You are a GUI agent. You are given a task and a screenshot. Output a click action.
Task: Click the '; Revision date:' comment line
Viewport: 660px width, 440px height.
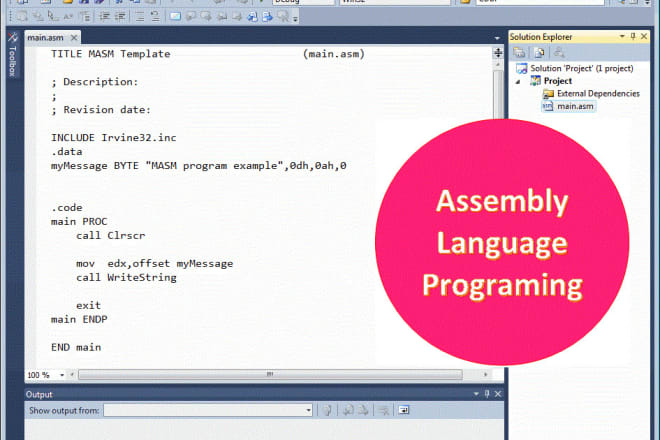101,110
